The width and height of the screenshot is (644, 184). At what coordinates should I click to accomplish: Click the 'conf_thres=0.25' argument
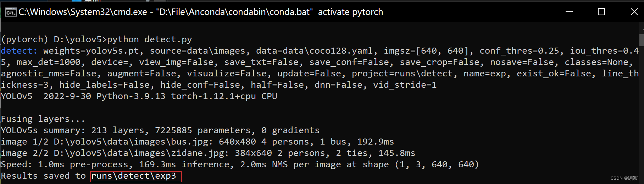520,51
